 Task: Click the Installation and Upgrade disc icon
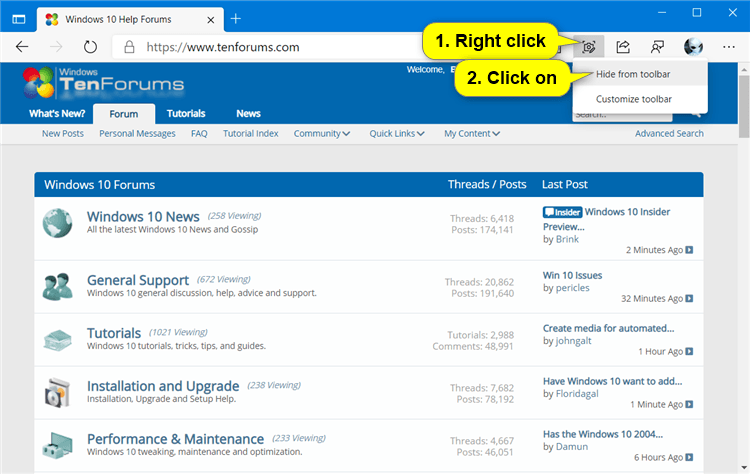[57, 393]
